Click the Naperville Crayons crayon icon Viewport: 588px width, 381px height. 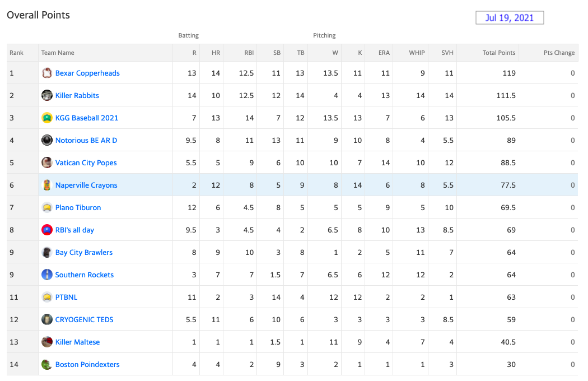pos(47,185)
